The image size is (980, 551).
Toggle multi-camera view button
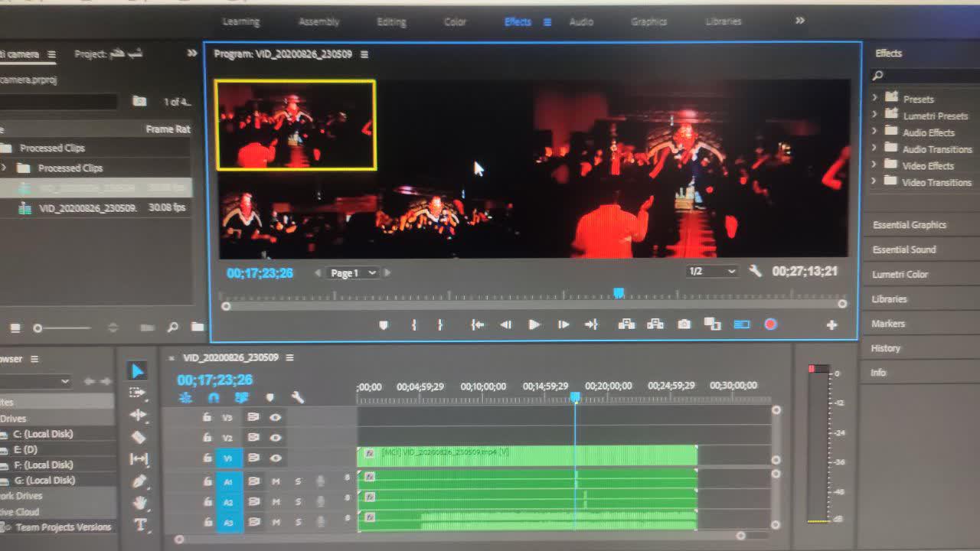[x=742, y=324]
